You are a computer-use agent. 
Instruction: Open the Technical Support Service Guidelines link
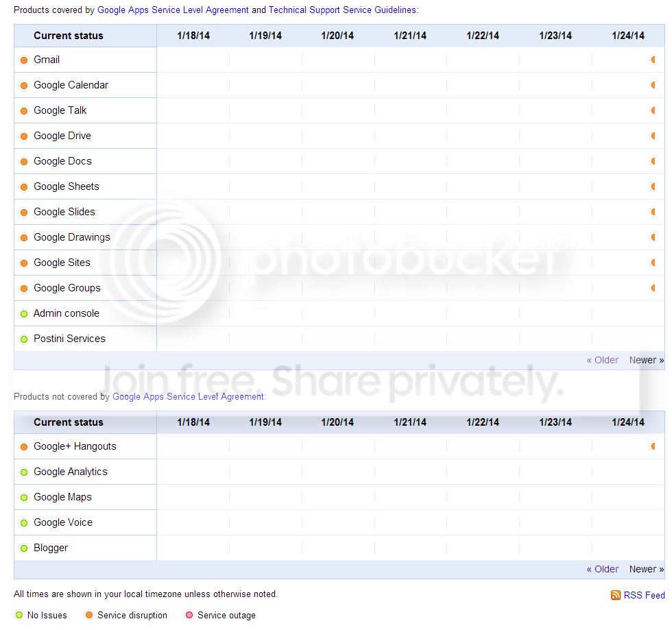tap(342, 10)
